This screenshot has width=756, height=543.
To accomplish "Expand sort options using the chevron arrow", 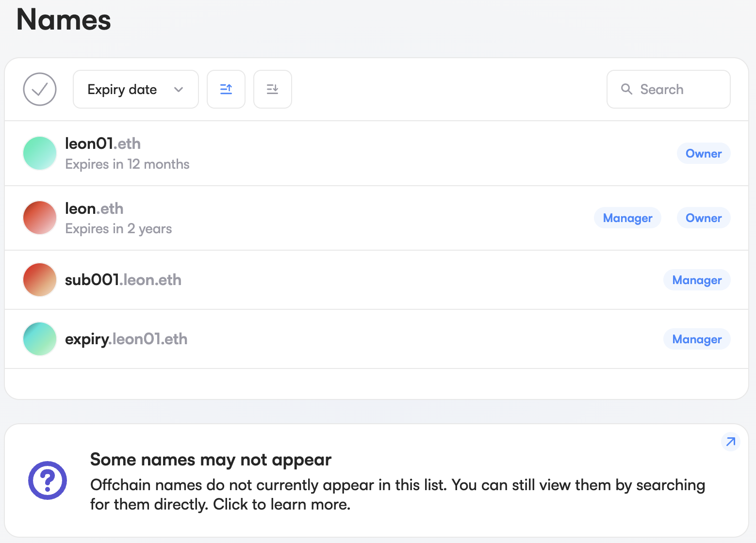I will (179, 89).
